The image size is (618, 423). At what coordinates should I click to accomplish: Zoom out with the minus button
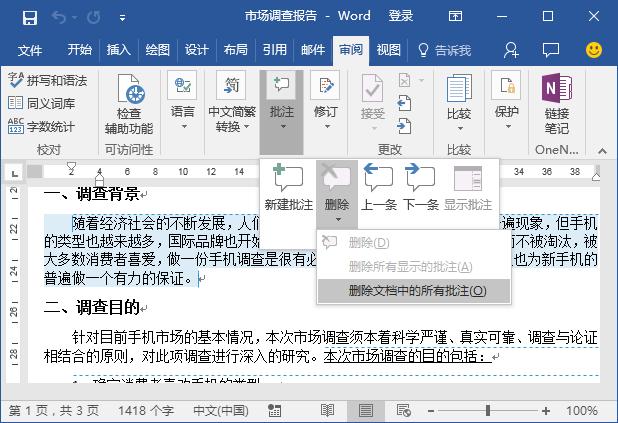coord(431,411)
